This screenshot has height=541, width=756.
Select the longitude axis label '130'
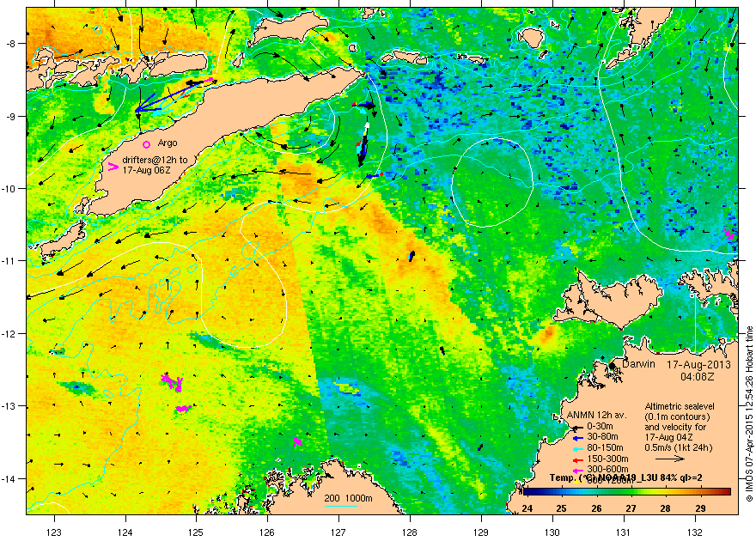click(552, 532)
